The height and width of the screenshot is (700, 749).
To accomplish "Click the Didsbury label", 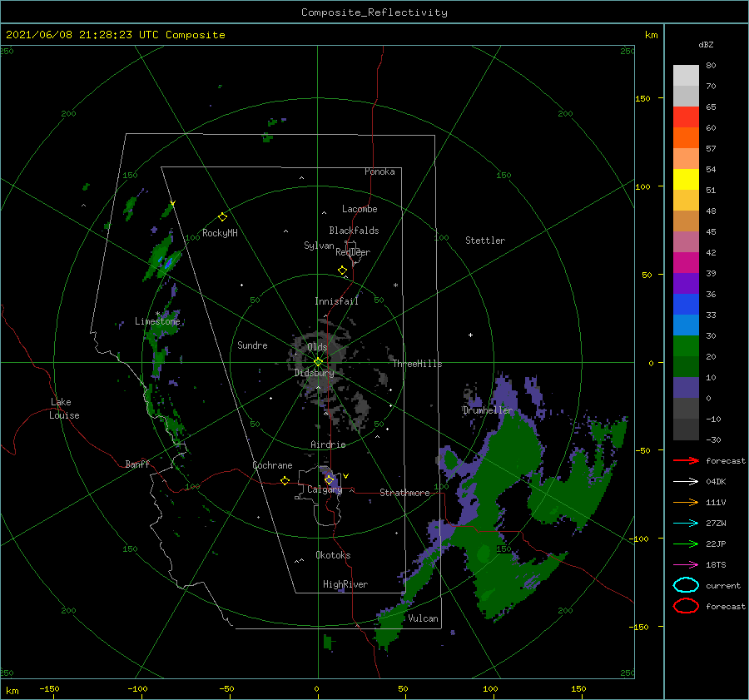I will coord(315,373).
